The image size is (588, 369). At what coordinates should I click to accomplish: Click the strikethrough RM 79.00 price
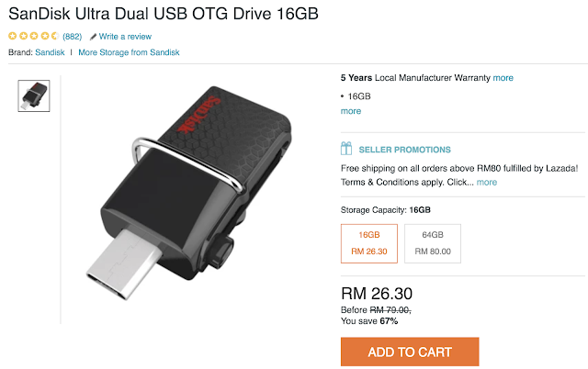(390, 310)
